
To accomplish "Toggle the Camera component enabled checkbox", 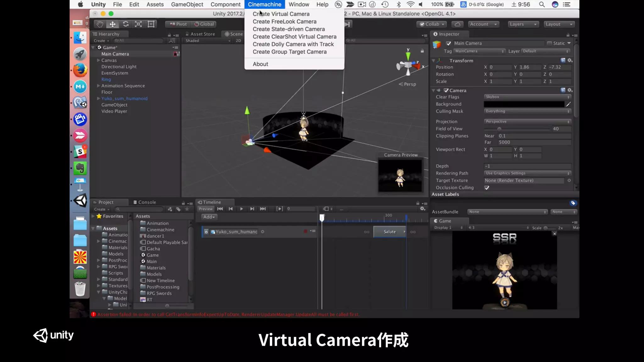I will pyautogui.click(x=446, y=90).
